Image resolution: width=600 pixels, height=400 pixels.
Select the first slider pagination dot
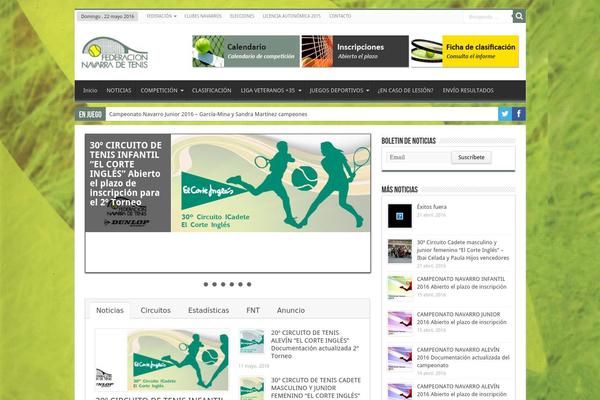[206, 284]
